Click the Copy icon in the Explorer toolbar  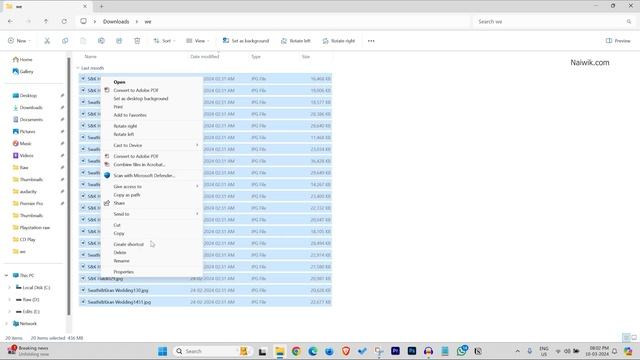point(65,41)
